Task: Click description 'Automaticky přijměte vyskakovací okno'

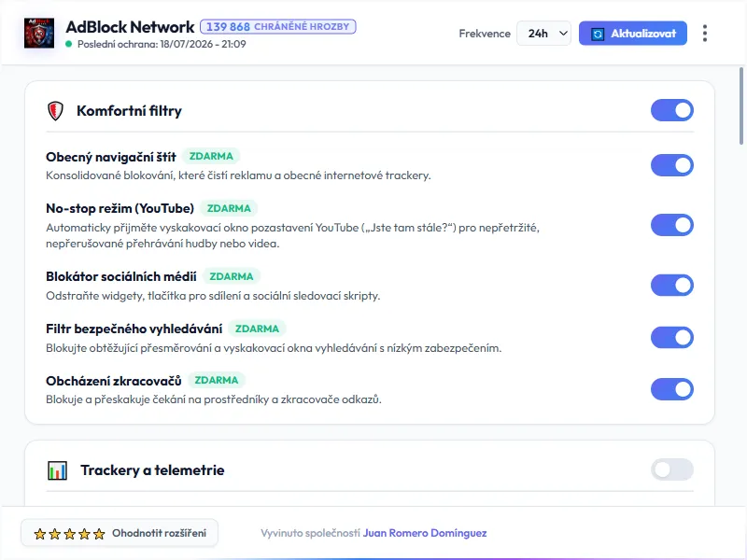Action: click(x=292, y=236)
